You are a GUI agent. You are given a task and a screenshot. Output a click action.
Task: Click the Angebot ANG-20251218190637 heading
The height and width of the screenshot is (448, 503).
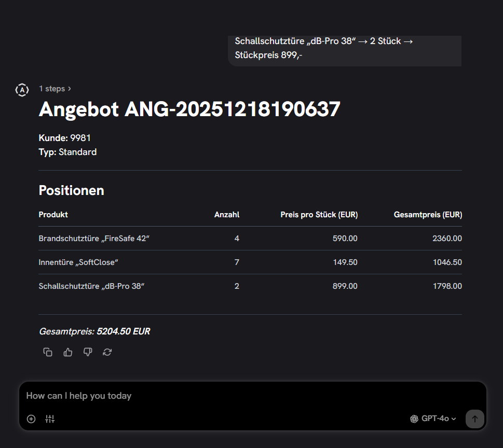pos(189,109)
